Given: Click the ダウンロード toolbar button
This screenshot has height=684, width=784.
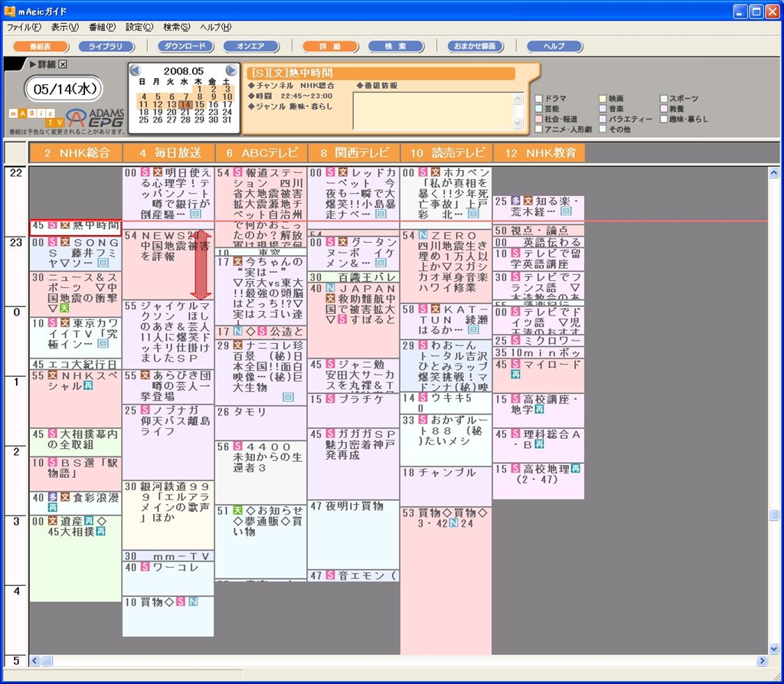Looking at the screenshot, I should [x=185, y=46].
